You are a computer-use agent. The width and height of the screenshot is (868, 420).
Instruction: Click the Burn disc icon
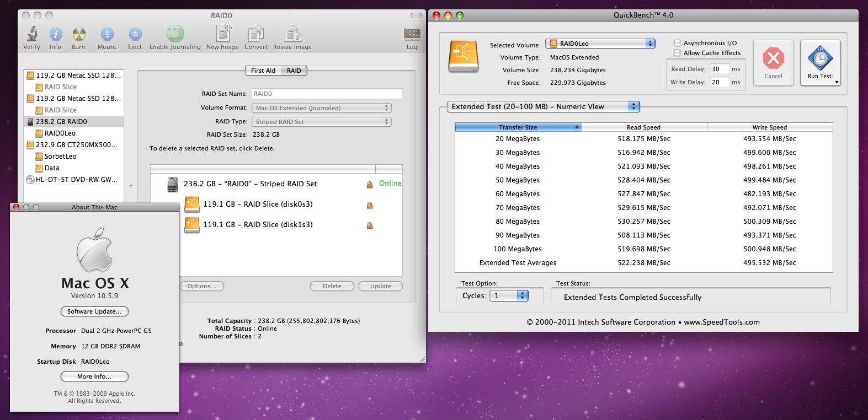pos(79,34)
